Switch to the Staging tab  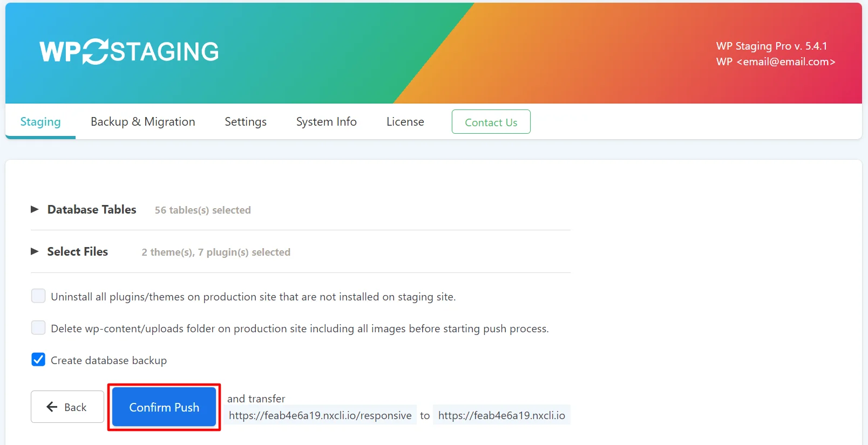click(40, 122)
